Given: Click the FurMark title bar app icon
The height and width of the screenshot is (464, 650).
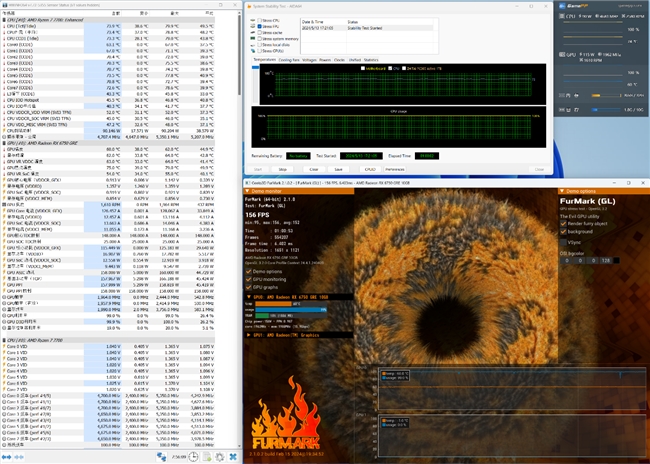Looking at the screenshot, I should pyautogui.click(x=247, y=182).
